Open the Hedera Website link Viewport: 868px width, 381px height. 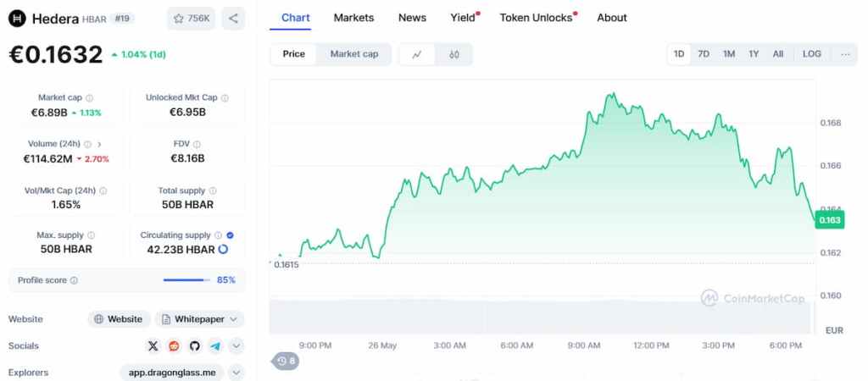tap(119, 319)
